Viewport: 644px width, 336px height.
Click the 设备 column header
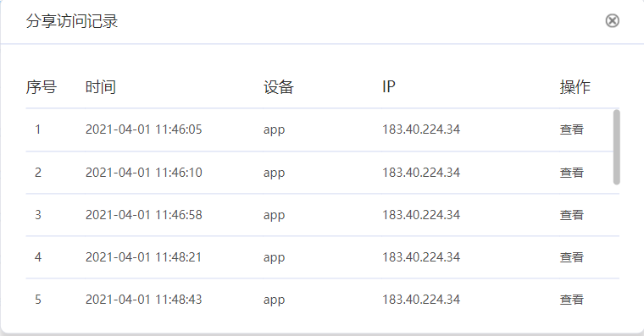279,87
